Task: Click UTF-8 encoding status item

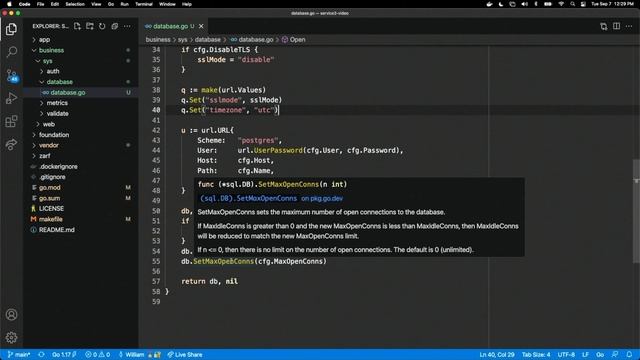Action: click(x=566, y=355)
